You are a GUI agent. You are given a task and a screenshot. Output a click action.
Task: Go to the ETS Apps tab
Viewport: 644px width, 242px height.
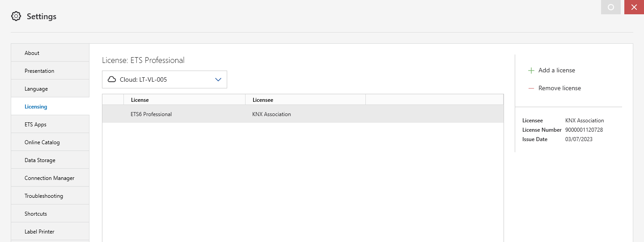tap(50, 124)
